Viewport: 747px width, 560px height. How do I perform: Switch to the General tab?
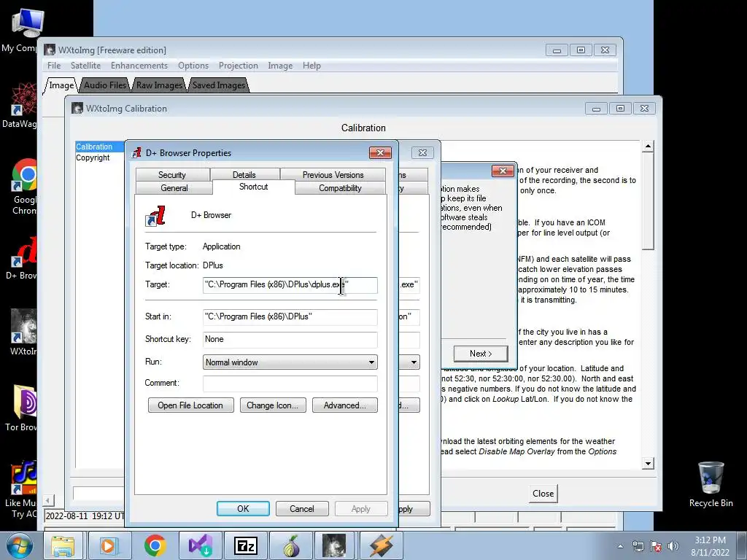[174, 188]
